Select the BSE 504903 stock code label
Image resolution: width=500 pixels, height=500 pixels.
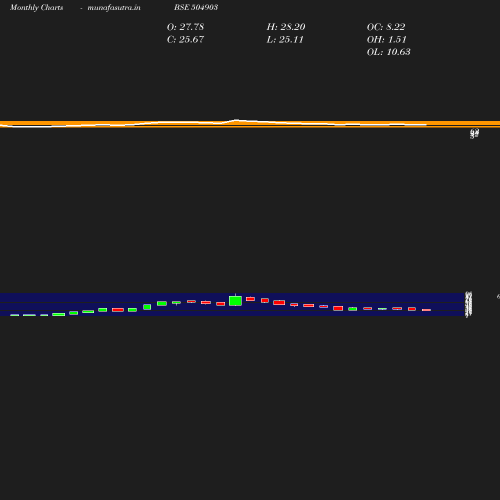point(196,7)
